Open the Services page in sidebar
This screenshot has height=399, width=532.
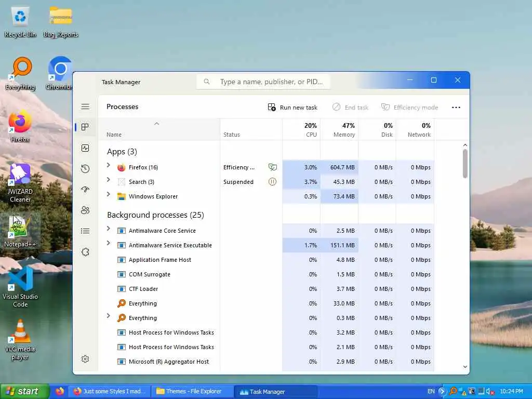coord(85,252)
